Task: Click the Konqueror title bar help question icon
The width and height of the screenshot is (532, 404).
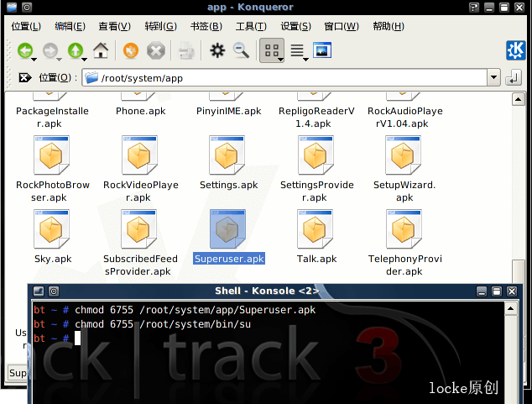Action: pos(474,7)
